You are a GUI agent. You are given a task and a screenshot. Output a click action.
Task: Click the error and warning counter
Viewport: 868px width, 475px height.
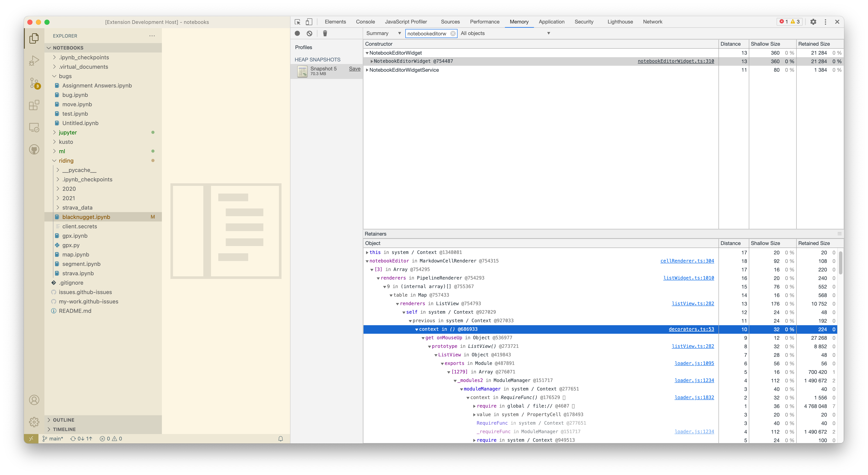(789, 22)
